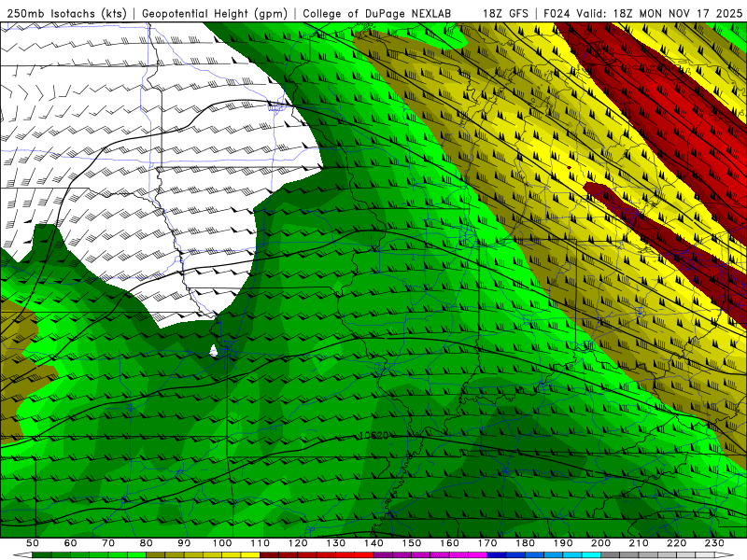Click the 'College of DuPage NEXLAB' header text
This screenshot has width=747, height=560.
(x=377, y=14)
